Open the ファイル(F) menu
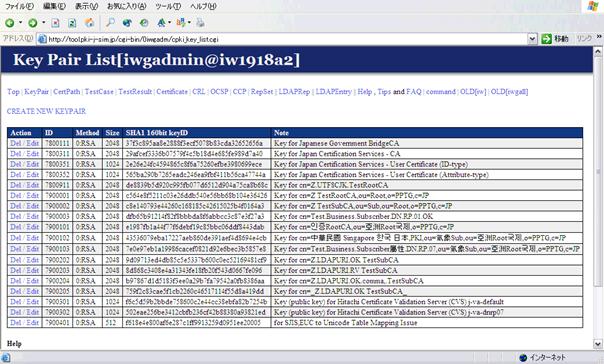The image size is (604, 364). [19, 6]
